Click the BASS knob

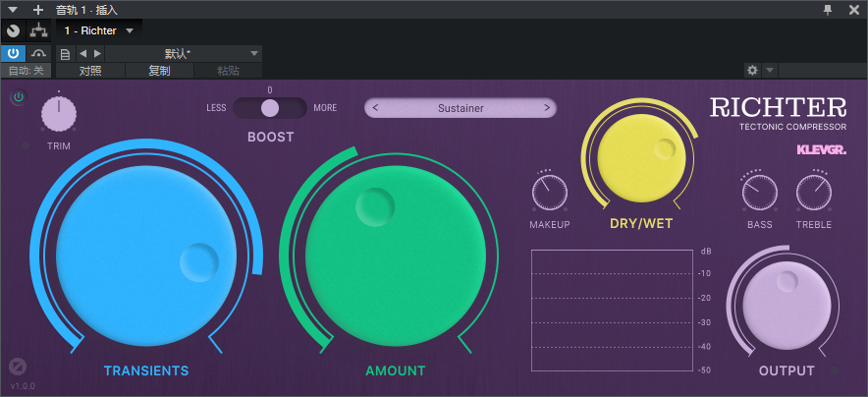click(x=760, y=193)
